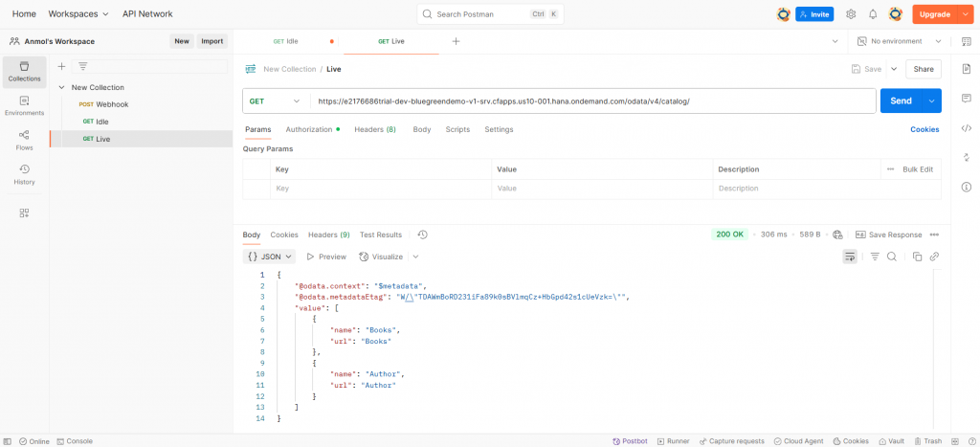The image size is (980, 447).
Task: Switch to the Scripts tab
Action: [x=457, y=129]
